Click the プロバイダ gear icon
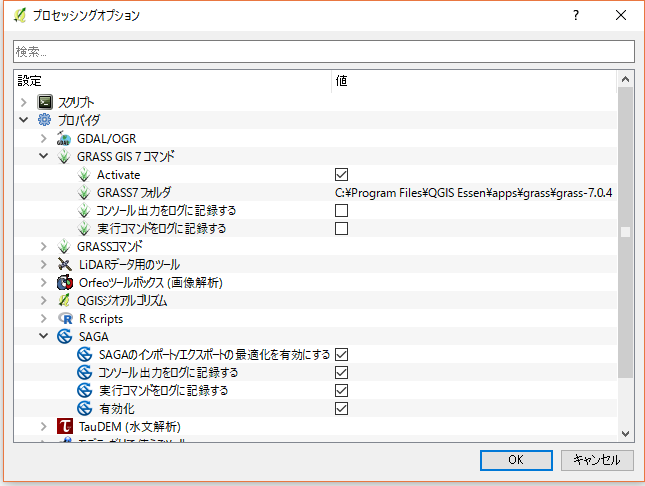645x486 pixels. 44,120
